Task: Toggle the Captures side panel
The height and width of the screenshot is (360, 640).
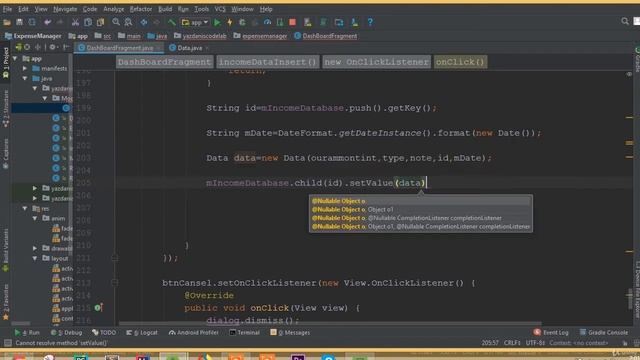Action: 6,153
